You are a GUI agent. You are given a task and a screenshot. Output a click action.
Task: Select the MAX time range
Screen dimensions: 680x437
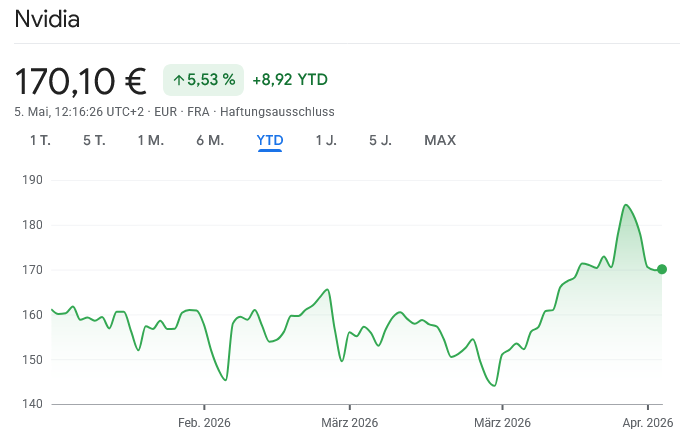[440, 140]
